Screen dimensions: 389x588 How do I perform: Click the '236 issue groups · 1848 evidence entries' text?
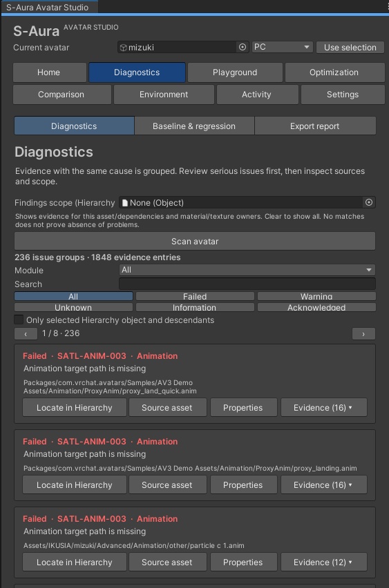point(97,257)
